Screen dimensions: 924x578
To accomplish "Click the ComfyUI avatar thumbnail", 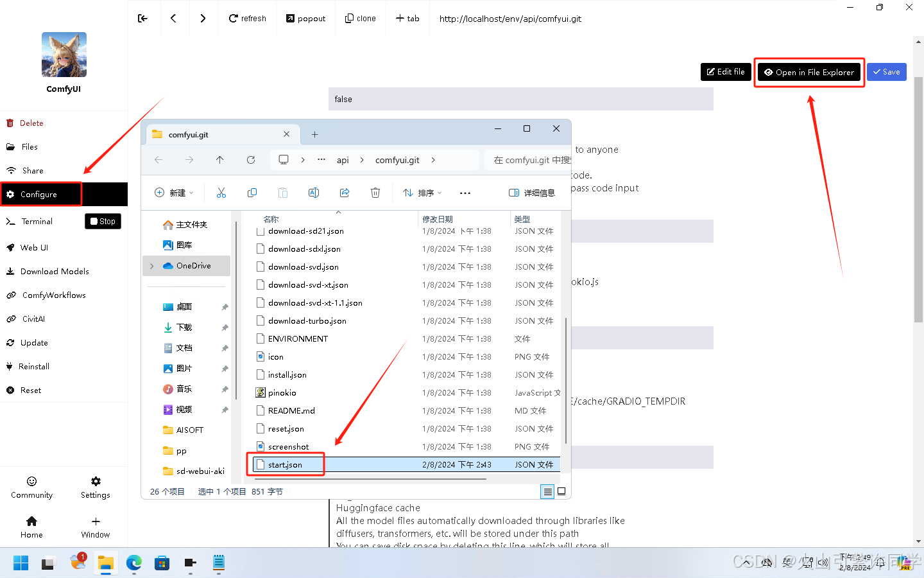I will (64, 55).
